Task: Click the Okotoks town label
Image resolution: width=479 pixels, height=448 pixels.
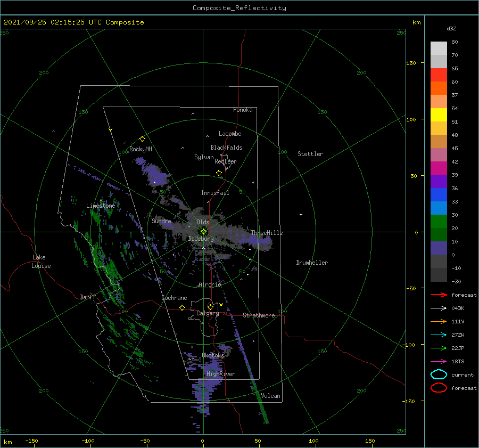Action: coord(213,355)
